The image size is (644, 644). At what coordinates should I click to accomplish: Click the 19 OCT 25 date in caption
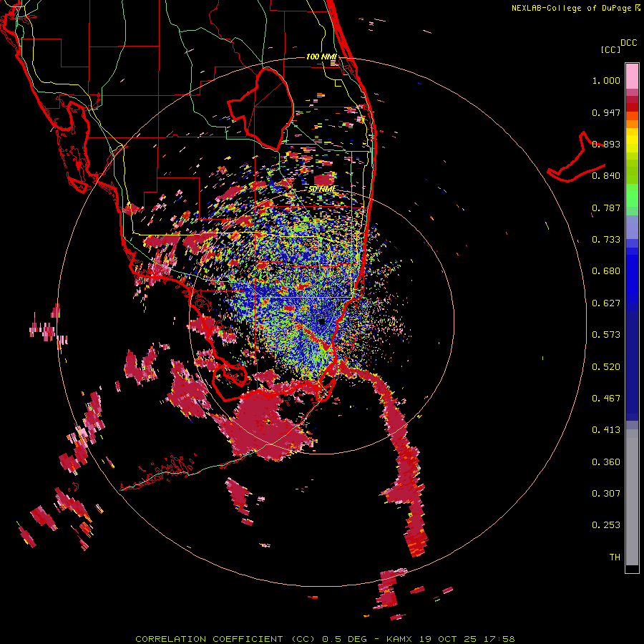(x=448, y=639)
